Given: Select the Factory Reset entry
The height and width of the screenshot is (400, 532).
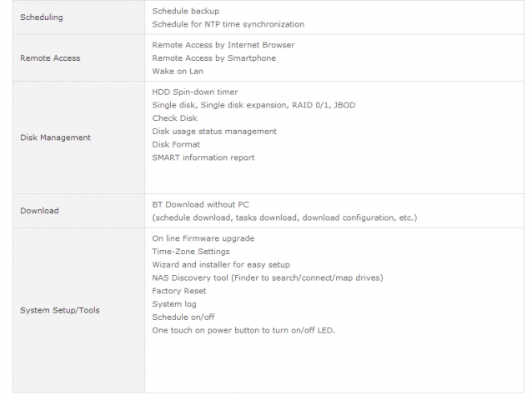Looking at the screenshot, I should pyautogui.click(x=179, y=291).
